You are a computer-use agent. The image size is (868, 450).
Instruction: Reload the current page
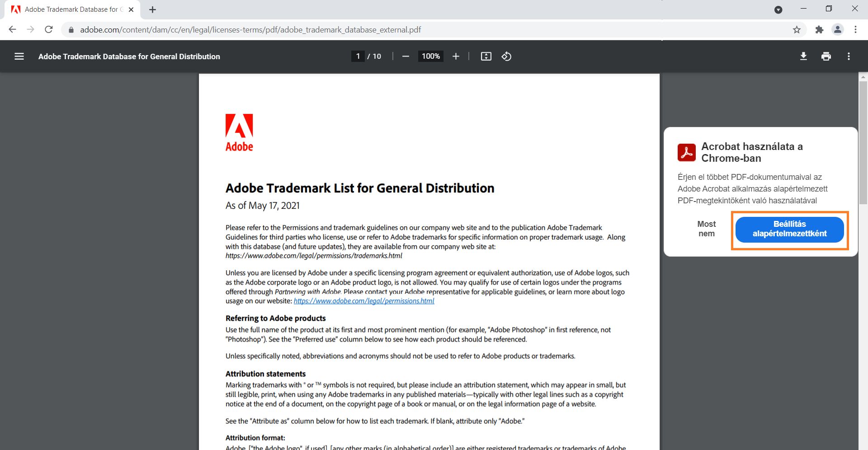[x=49, y=29]
